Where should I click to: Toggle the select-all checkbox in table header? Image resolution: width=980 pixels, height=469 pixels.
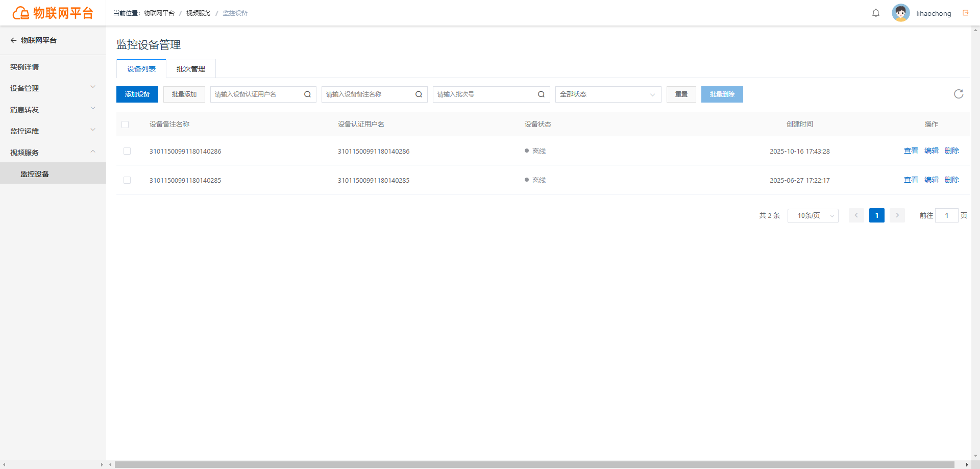tap(125, 125)
